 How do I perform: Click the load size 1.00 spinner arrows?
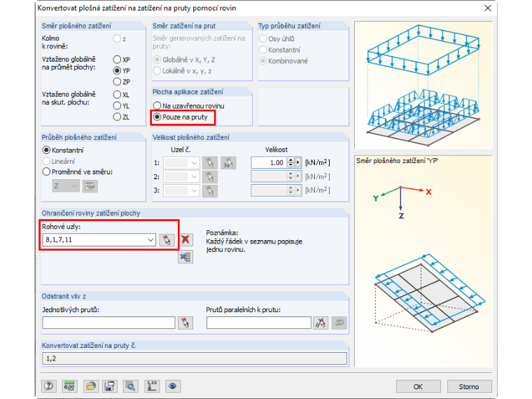[290, 162]
